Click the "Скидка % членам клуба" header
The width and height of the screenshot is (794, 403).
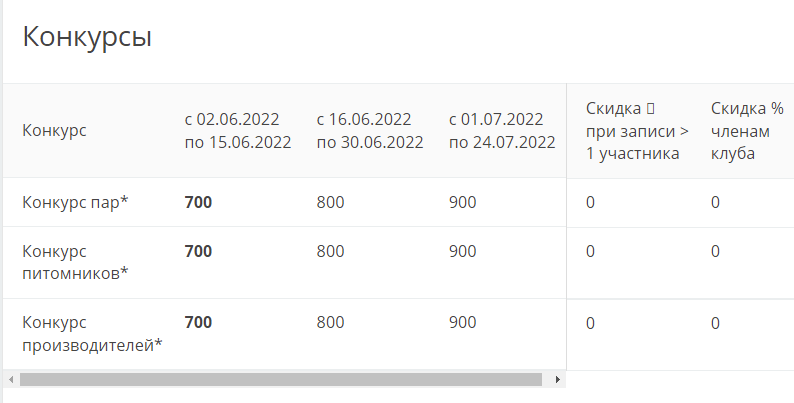(x=747, y=130)
